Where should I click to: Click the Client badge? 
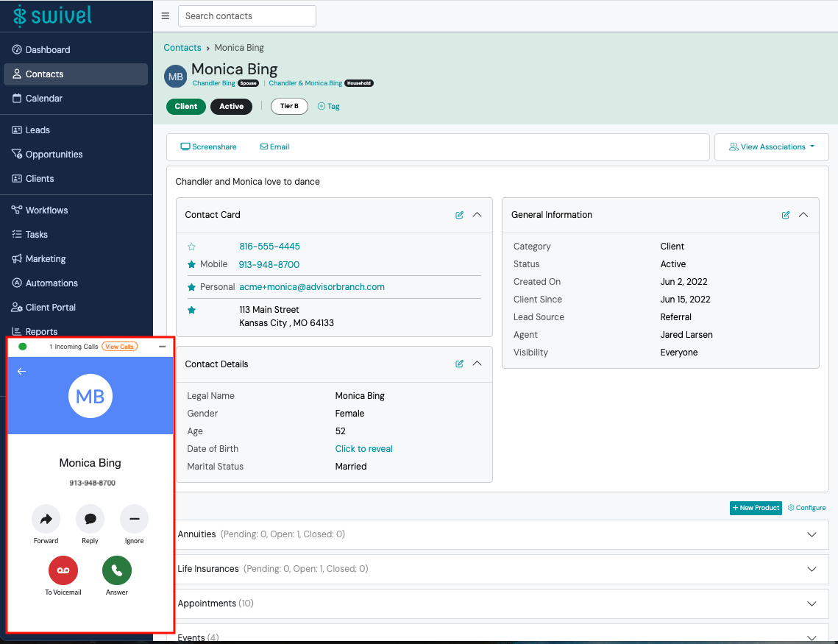pos(186,107)
